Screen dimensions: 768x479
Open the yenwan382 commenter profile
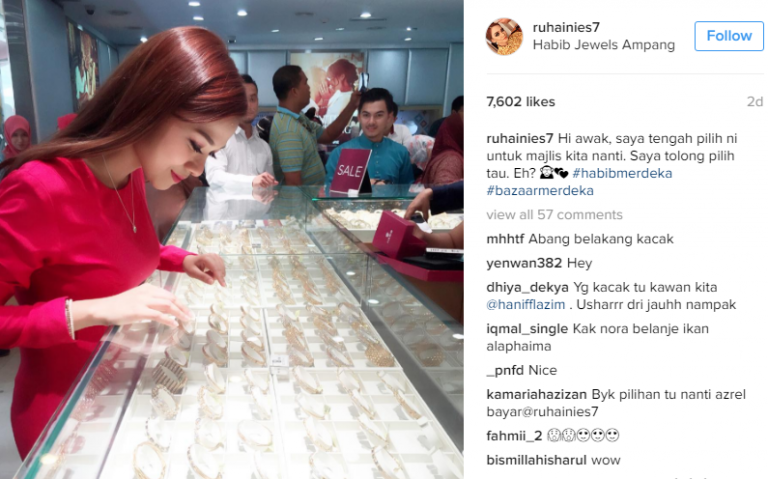(x=524, y=263)
